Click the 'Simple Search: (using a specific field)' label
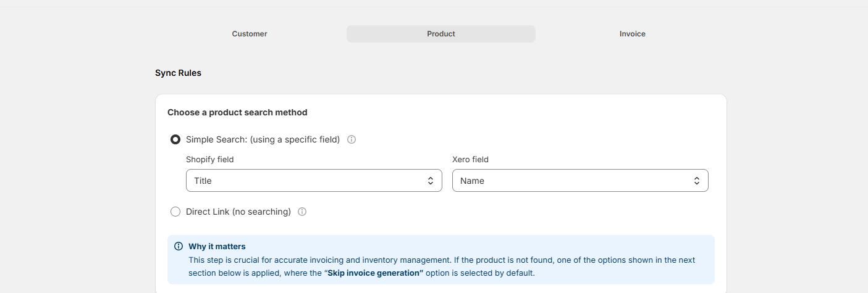 coord(263,139)
